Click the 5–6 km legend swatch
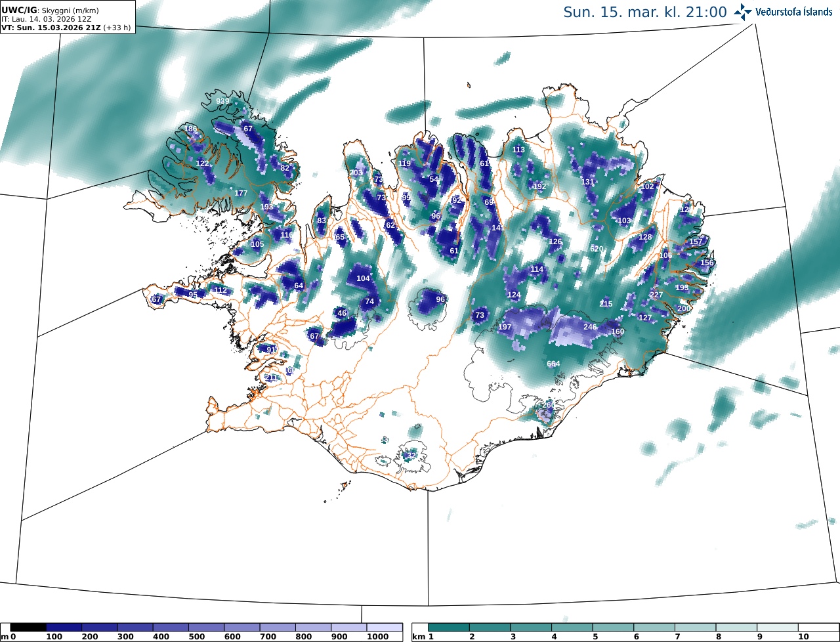 click(x=613, y=628)
